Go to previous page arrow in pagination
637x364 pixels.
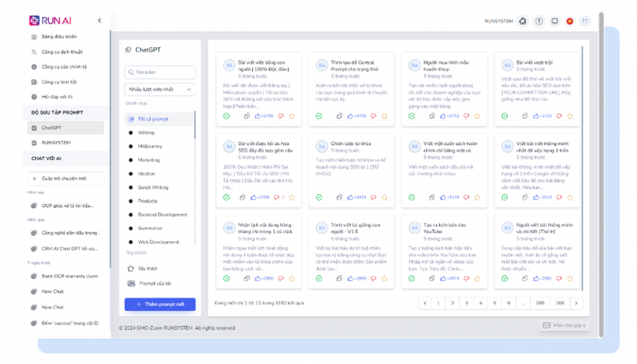click(x=425, y=303)
